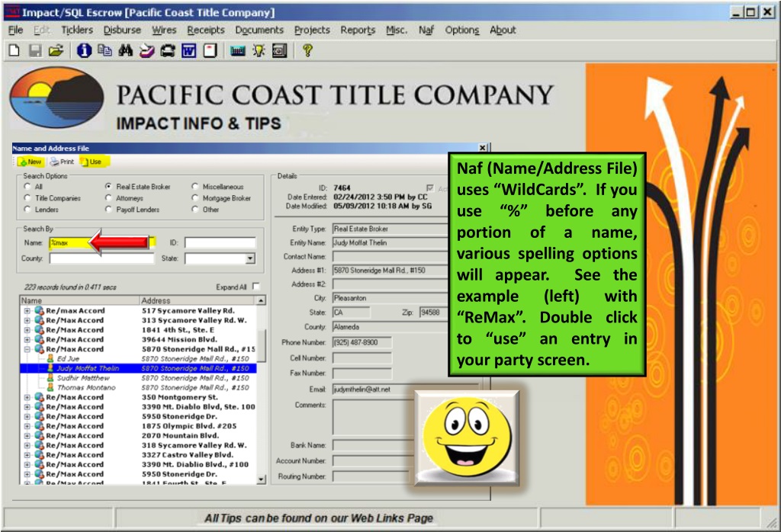Click the telephone icon in the toolbar
This screenshot has width=781, height=532.
[x=167, y=50]
